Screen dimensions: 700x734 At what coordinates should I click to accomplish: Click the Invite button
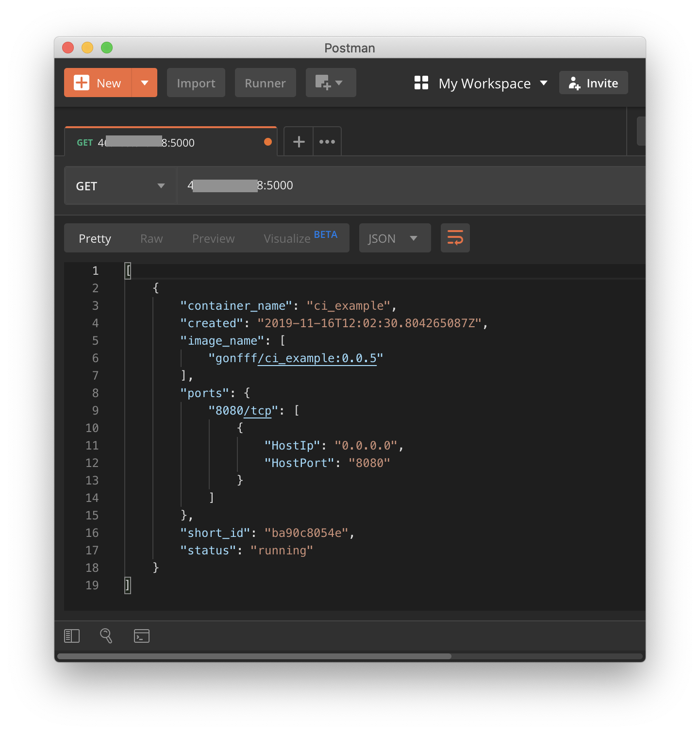pos(593,83)
